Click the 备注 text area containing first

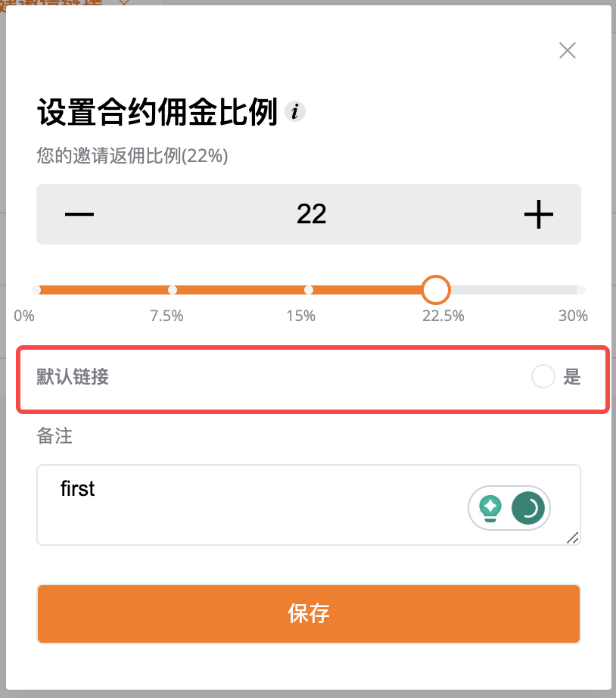click(x=309, y=505)
